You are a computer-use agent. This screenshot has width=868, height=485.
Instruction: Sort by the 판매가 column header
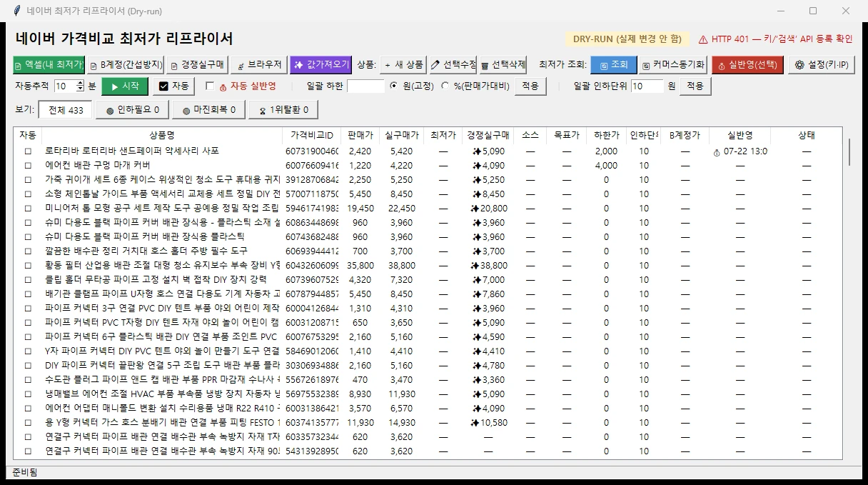tap(360, 135)
